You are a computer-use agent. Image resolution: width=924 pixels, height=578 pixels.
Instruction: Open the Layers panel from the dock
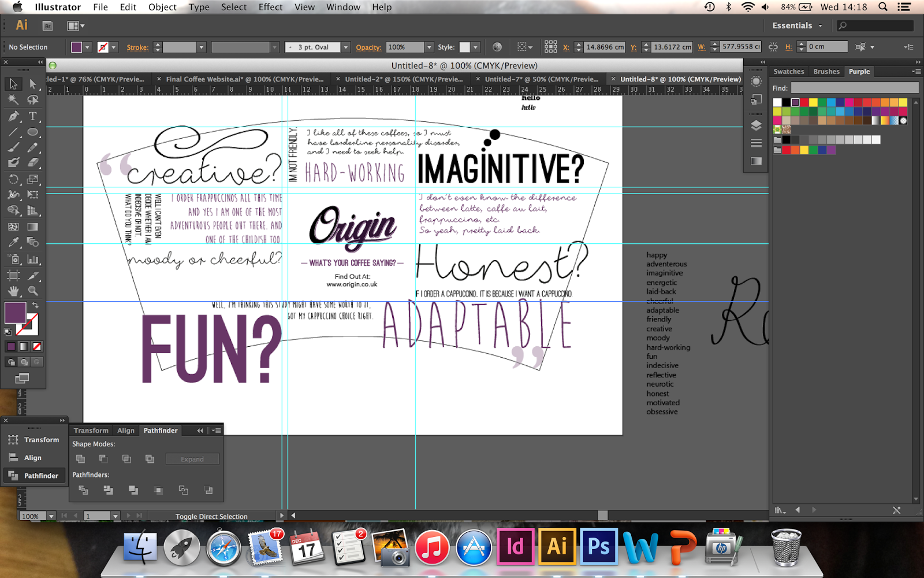(756, 125)
